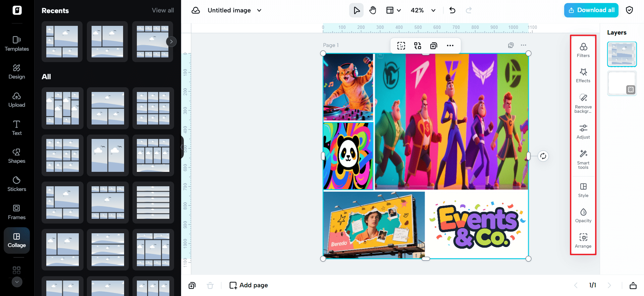Click duplicate icon in floating toolbar
This screenshot has height=296, width=644.
pos(434,46)
